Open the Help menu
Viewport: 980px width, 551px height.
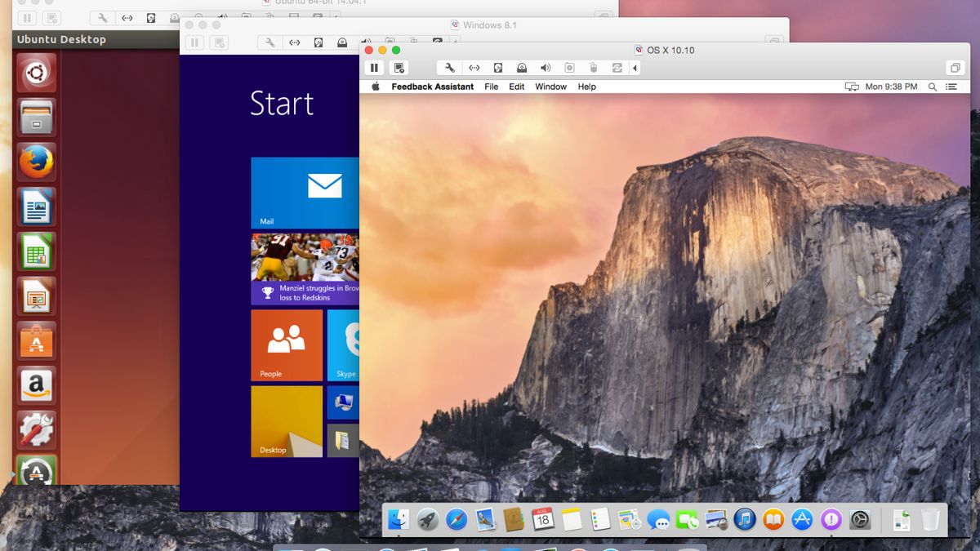coord(586,87)
